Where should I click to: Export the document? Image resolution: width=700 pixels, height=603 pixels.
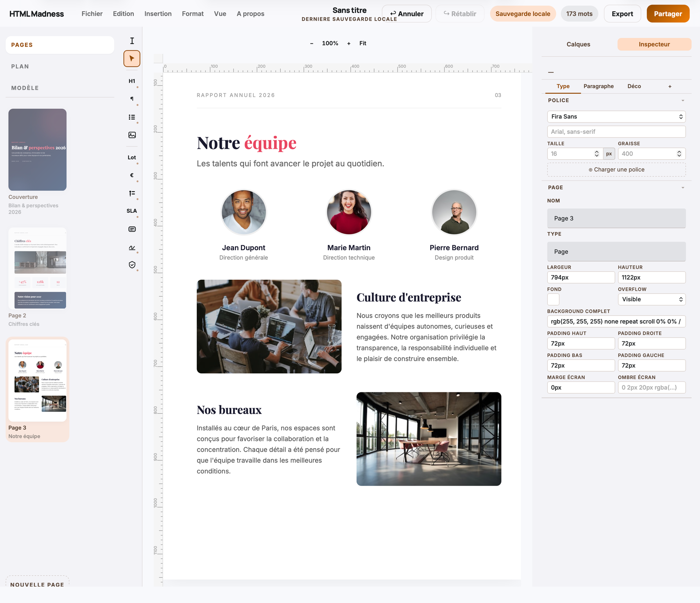[622, 14]
